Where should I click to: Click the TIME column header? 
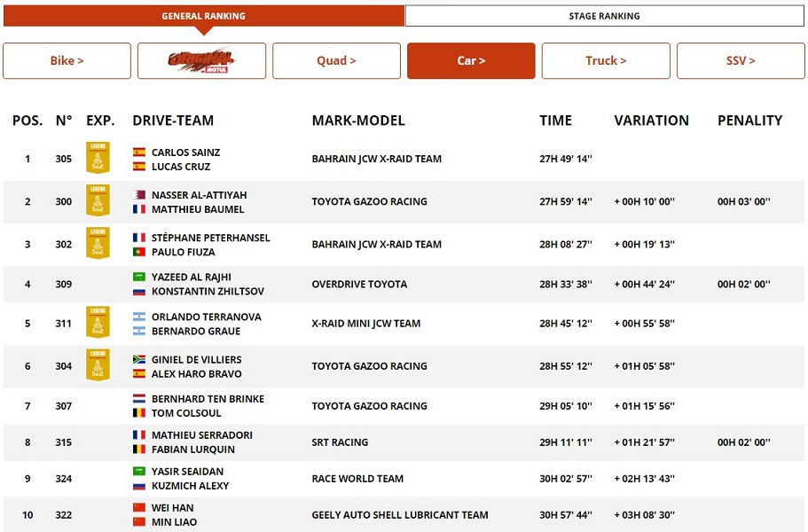tap(555, 121)
